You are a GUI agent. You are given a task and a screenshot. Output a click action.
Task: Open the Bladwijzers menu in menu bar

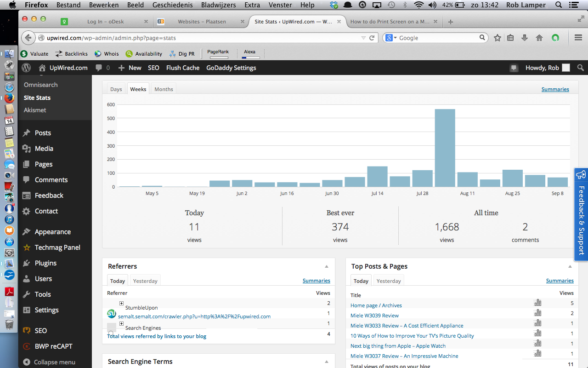pyautogui.click(x=219, y=5)
